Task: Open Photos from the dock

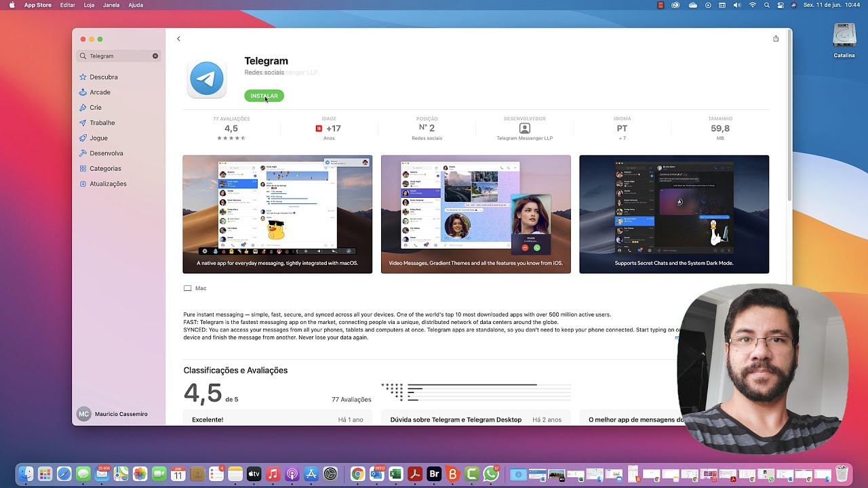Action: tap(140, 474)
